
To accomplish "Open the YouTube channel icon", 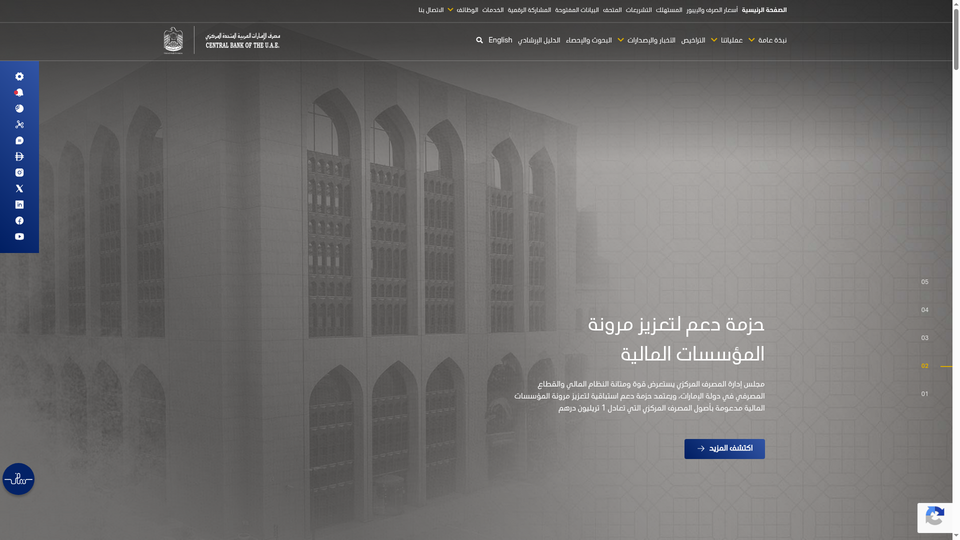I will [19, 236].
